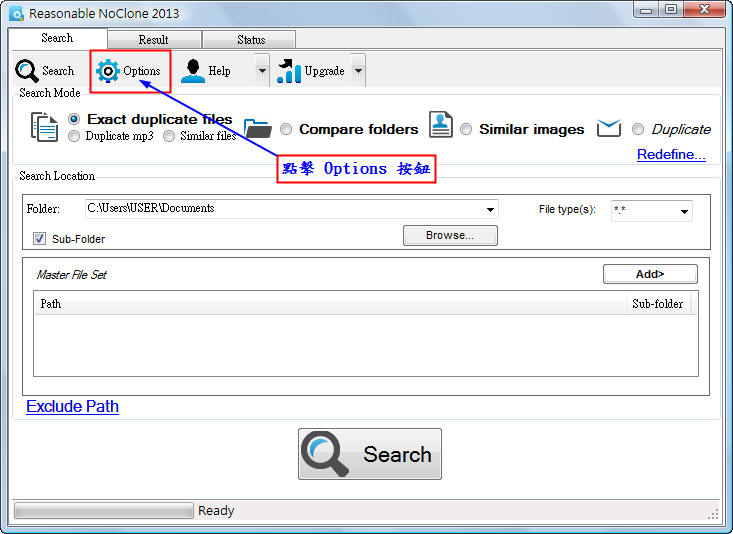Select the Duplicate mp3 radio button
This screenshot has height=534, width=733.
click(x=74, y=136)
